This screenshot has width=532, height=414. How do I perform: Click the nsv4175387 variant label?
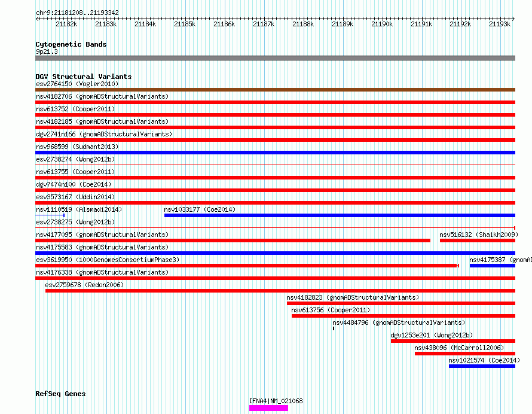coord(500,260)
